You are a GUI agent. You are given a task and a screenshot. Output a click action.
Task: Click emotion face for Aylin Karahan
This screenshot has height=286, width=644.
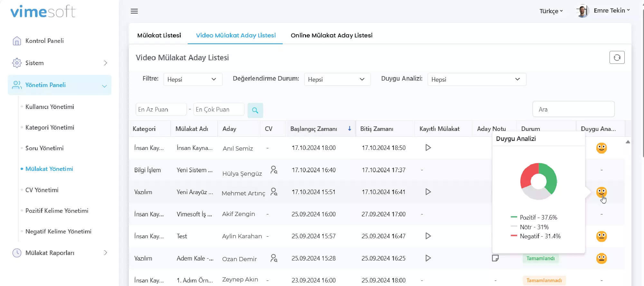point(601,236)
